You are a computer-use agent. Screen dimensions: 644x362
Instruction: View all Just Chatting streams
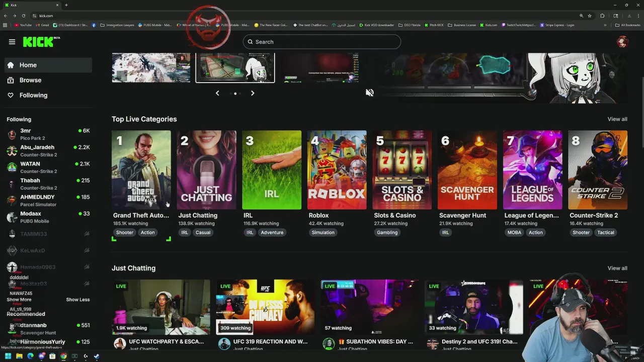coord(617,268)
